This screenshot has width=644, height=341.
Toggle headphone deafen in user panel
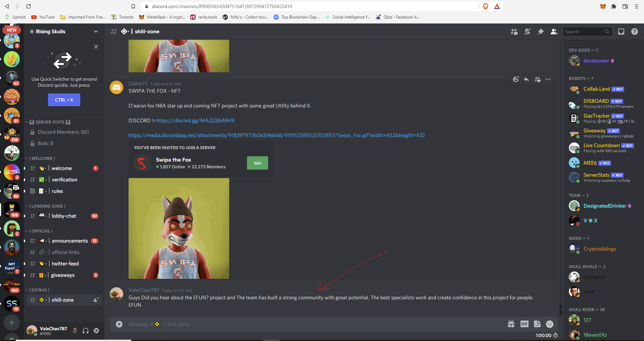coord(86,331)
